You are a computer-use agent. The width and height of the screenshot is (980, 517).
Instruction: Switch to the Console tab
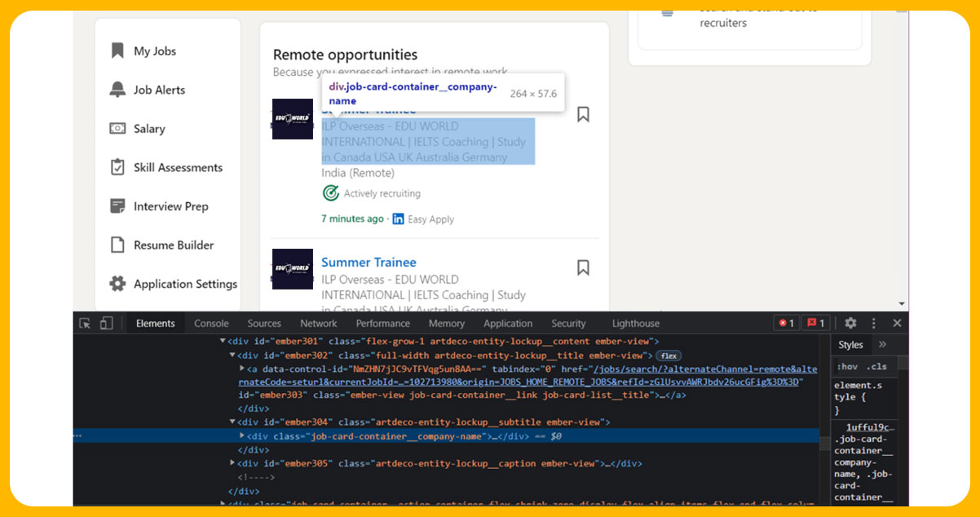(x=211, y=324)
